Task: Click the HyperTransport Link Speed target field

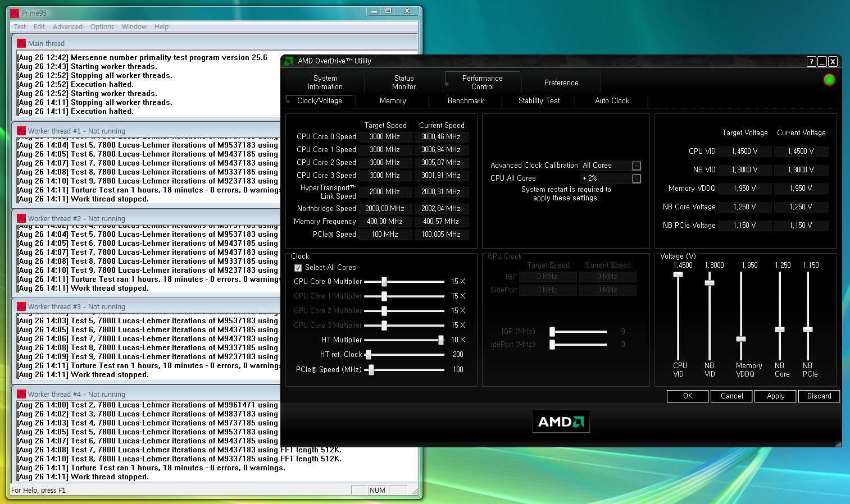Action: [385, 192]
